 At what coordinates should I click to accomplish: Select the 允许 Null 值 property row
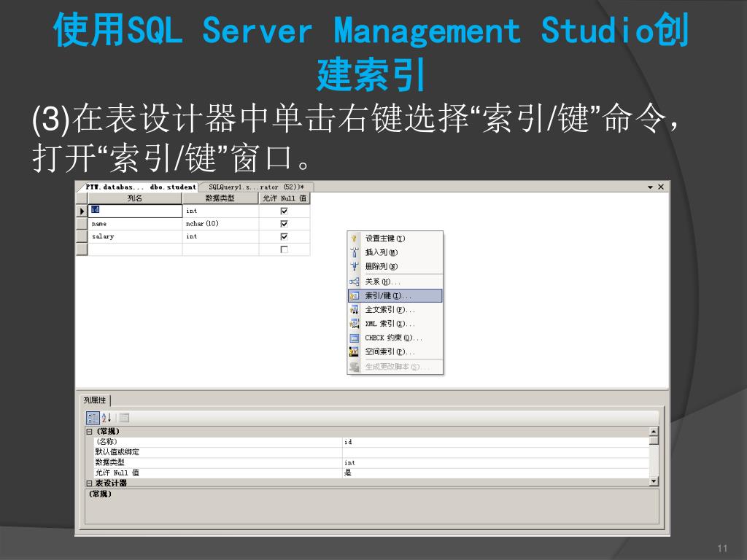pyautogui.click(x=371, y=472)
